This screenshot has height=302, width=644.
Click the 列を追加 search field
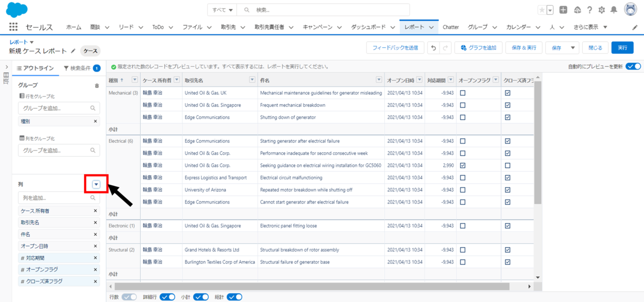click(59, 198)
